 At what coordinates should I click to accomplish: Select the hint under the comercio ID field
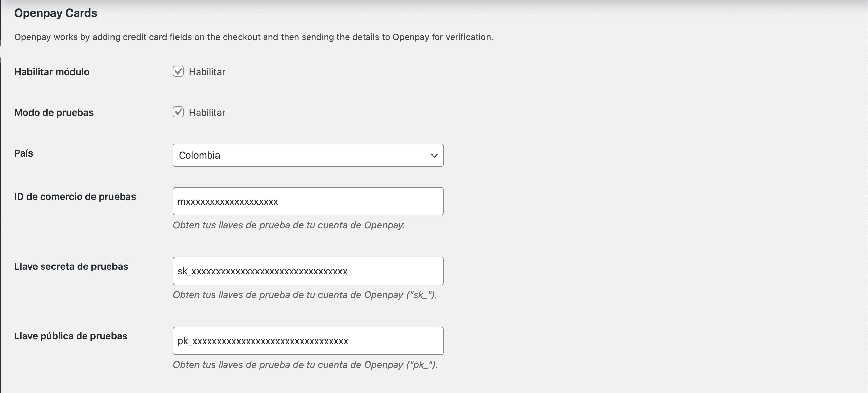(x=289, y=225)
